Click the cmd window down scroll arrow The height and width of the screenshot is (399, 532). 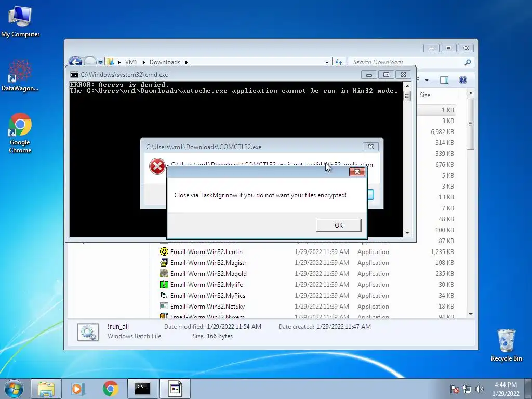pos(407,233)
